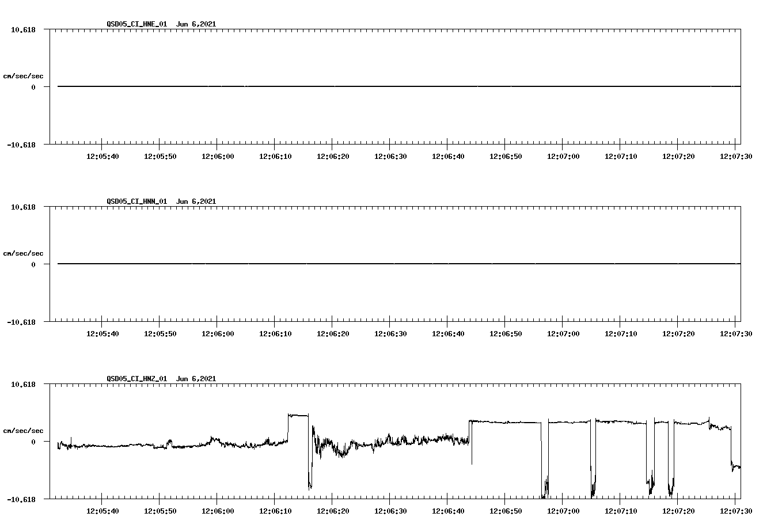This screenshot has height=532, width=782.
Task: Click the 12:07:00 time label under HNZ plot
Action: (x=563, y=511)
